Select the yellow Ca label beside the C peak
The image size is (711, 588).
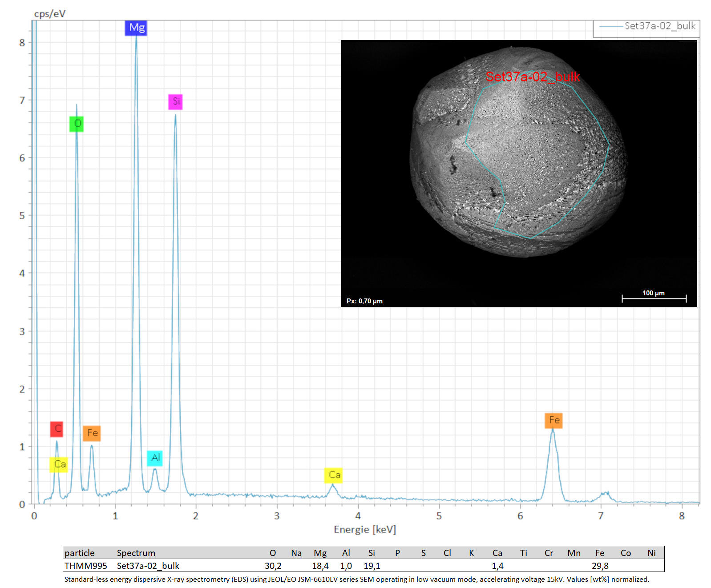[59, 464]
